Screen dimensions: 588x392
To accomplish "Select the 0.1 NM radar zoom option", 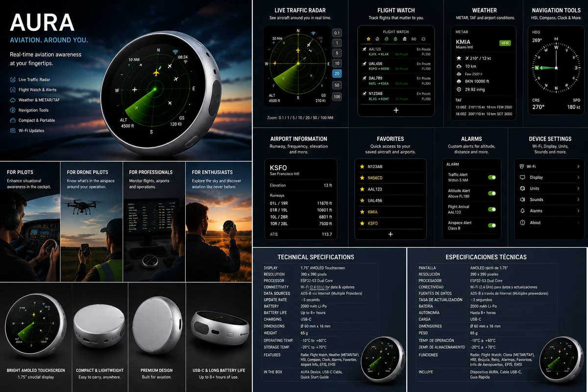I will (x=337, y=33).
